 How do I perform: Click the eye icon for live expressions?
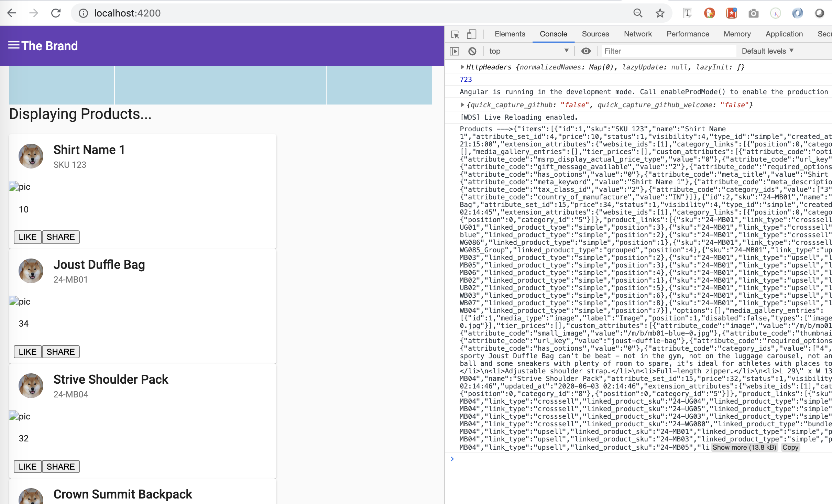pyautogui.click(x=586, y=51)
